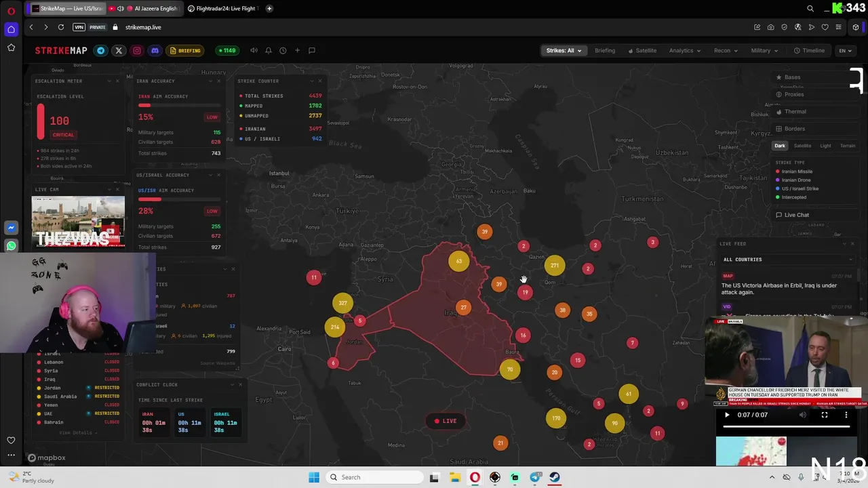Select the Terrain map style

click(848, 146)
